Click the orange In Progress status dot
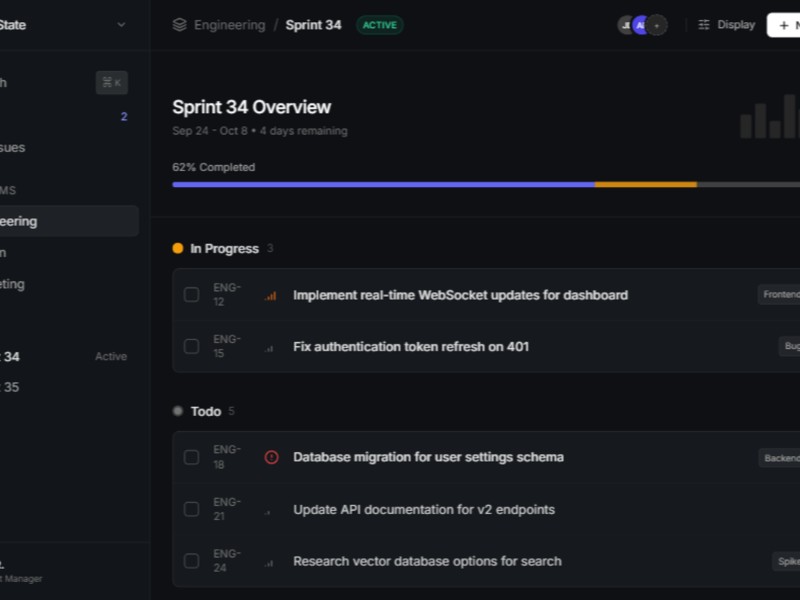The image size is (800, 600). click(178, 248)
